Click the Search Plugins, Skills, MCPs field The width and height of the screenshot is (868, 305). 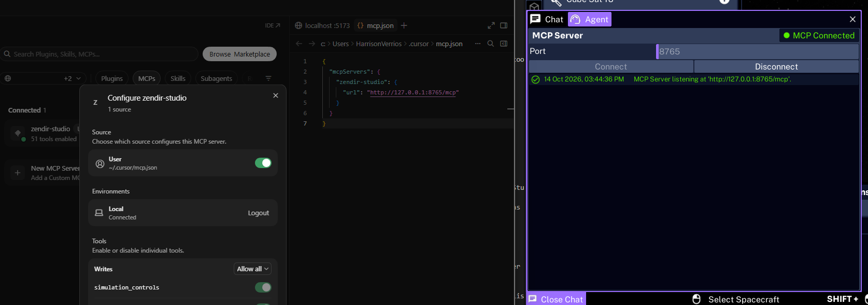pyautogui.click(x=99, y=54)
